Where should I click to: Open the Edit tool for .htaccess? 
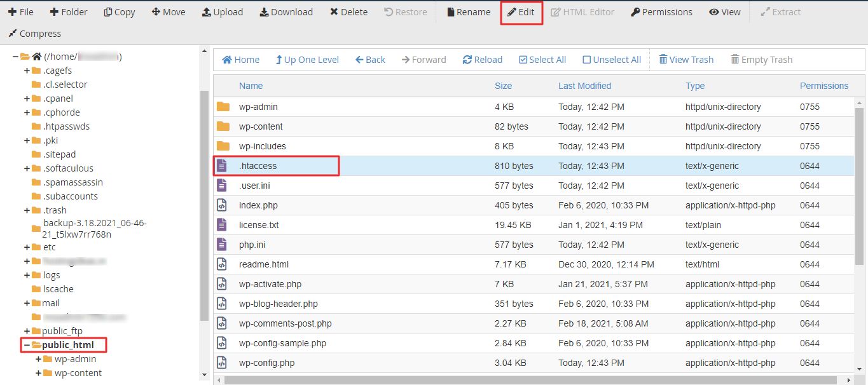click(521, 12)
